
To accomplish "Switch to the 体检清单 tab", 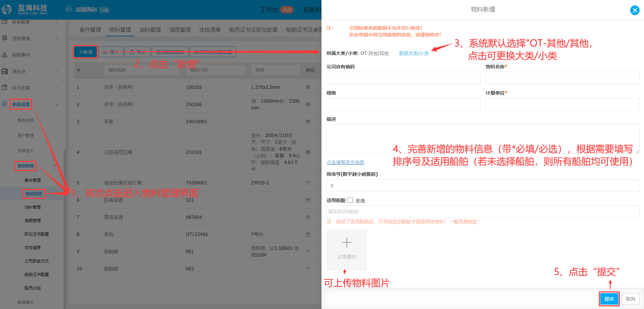I will [210, 30].
